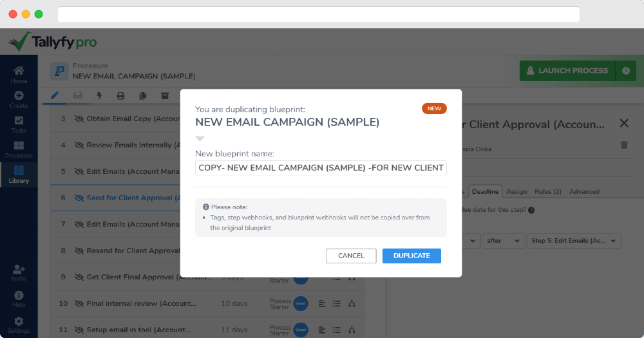This screenshot has width=644, height=338.
Task: Expand the gray triangle under the blueprint title
Action: (200, 139)
